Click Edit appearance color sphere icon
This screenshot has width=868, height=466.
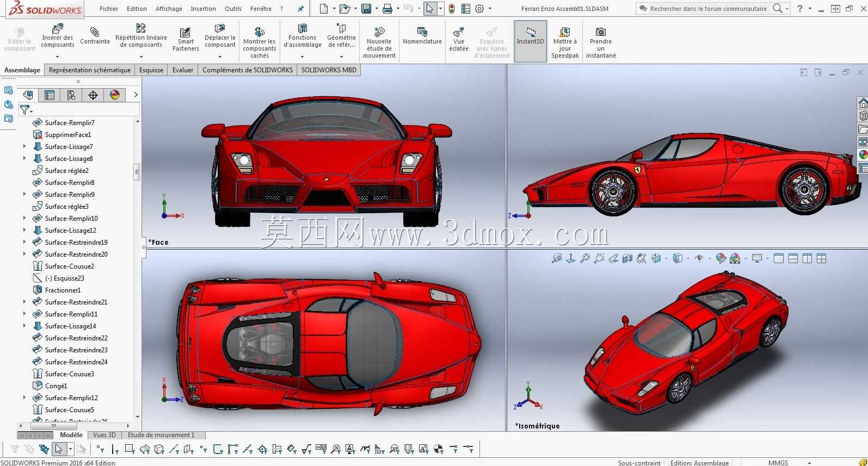pos(721,259)
